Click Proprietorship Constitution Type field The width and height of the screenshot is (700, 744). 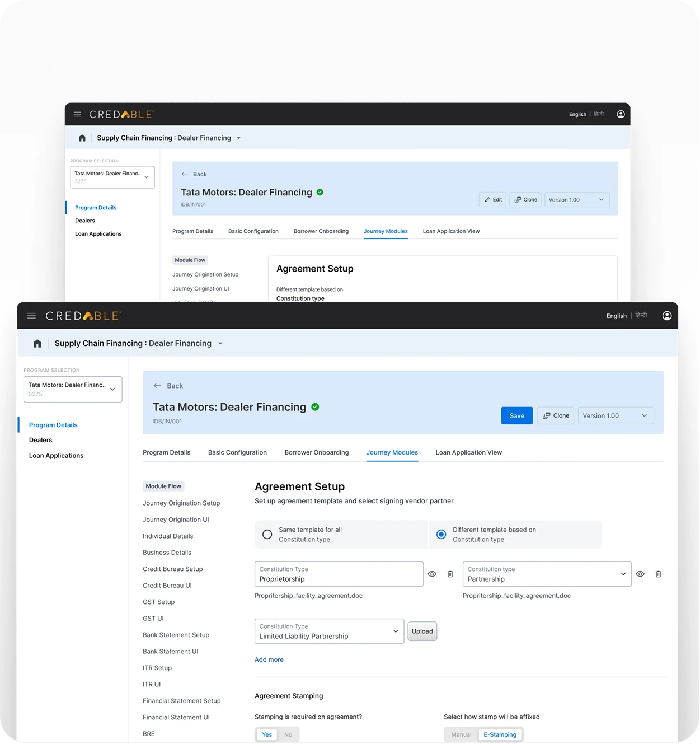[x=339, y=574]
